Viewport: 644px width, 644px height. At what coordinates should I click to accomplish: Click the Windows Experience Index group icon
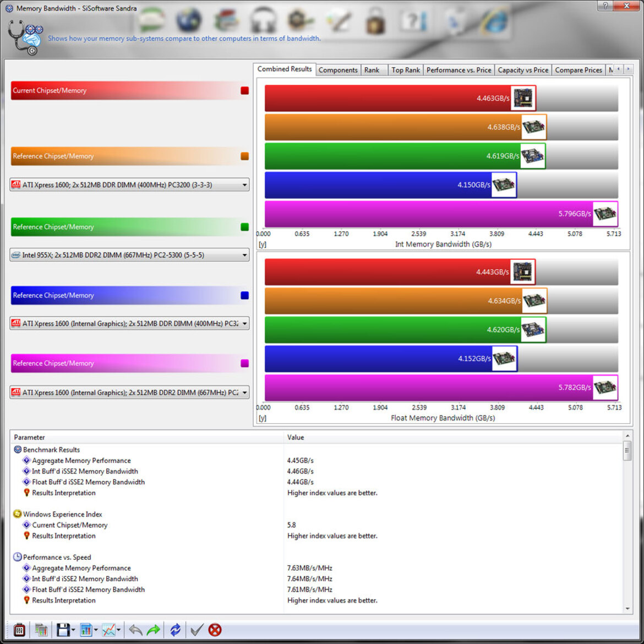tap(17, 514)
